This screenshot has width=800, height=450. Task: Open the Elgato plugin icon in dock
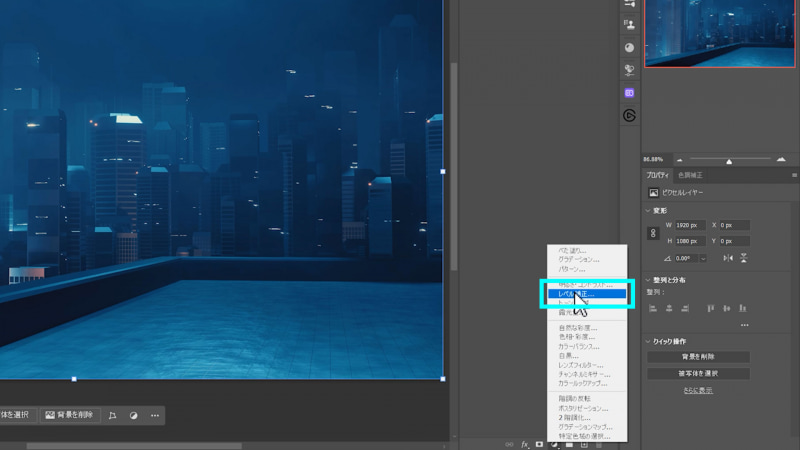[630, 116]
